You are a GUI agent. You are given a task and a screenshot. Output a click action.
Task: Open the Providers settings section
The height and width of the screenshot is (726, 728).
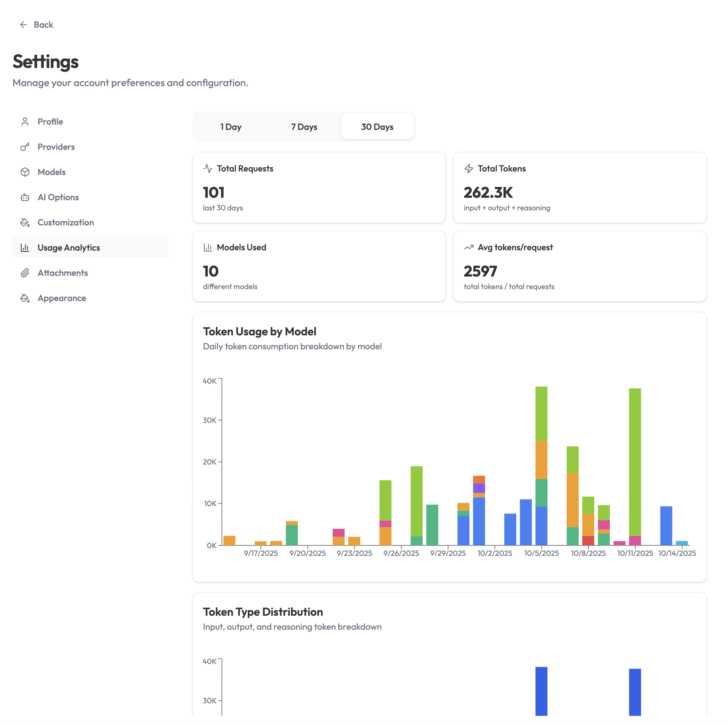[x=56, y=147]
